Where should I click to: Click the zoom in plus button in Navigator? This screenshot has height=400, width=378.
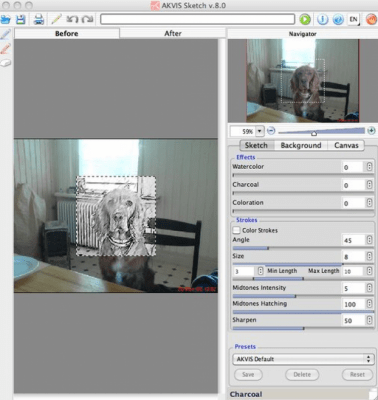pos(371,131)
